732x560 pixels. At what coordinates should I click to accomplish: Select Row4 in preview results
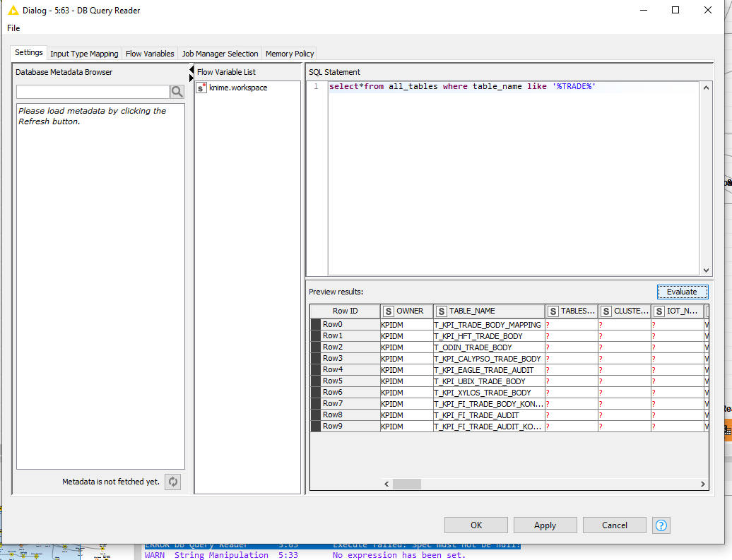tap(346, 369)
